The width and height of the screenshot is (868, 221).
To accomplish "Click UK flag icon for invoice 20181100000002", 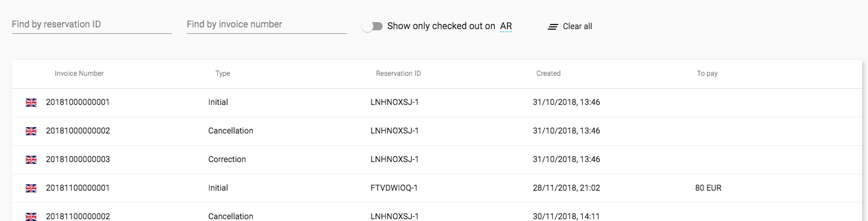I will pos(31,216).
